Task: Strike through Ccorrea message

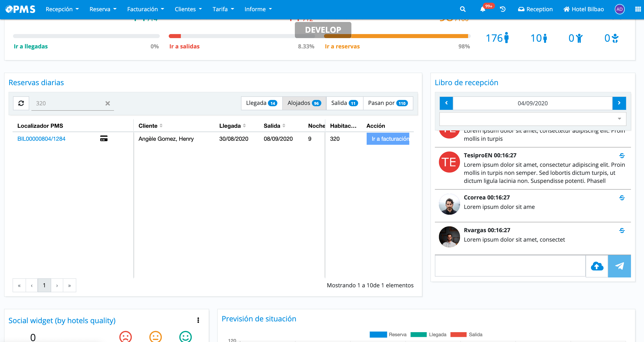Action: click(x=622, y=198)
